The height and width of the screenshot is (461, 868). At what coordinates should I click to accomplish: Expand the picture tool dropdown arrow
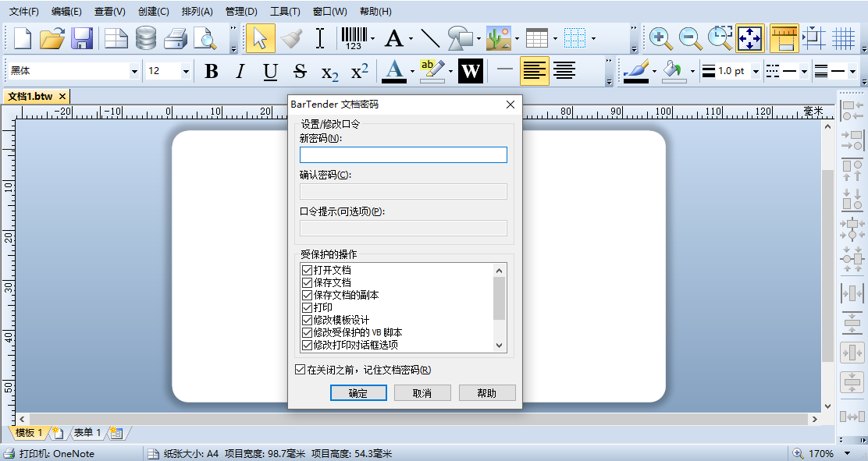517,39
